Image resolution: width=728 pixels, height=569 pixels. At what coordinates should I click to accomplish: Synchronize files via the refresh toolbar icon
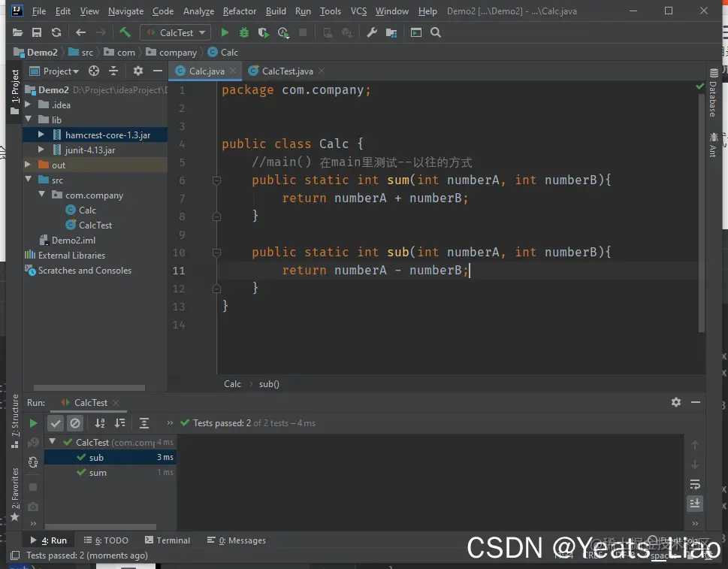tap(56, 32)
